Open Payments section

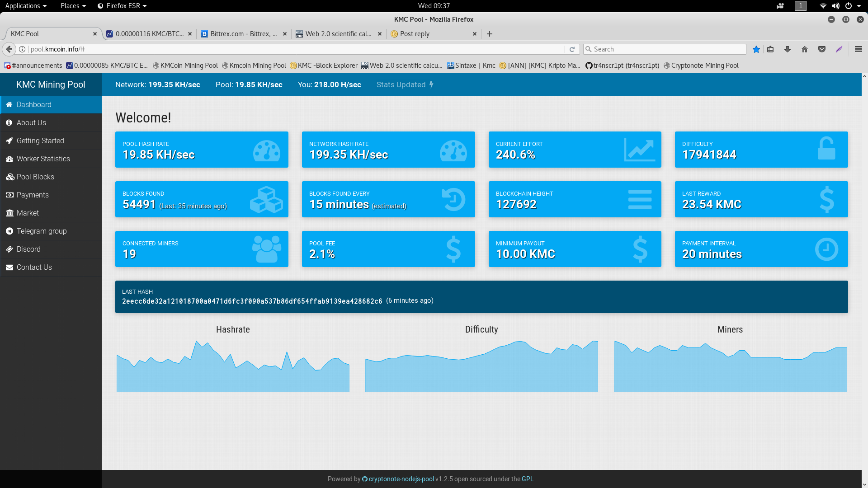click(51, 195)
